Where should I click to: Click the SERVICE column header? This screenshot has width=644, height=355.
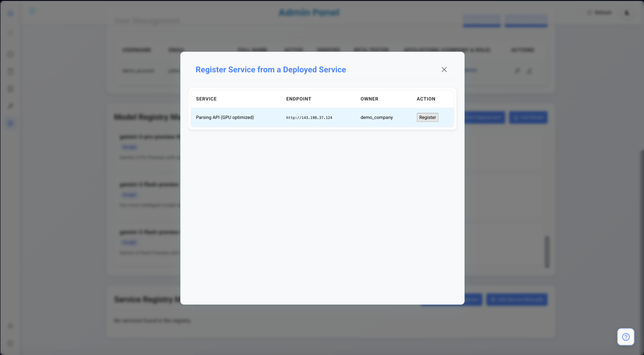point(206,99)
